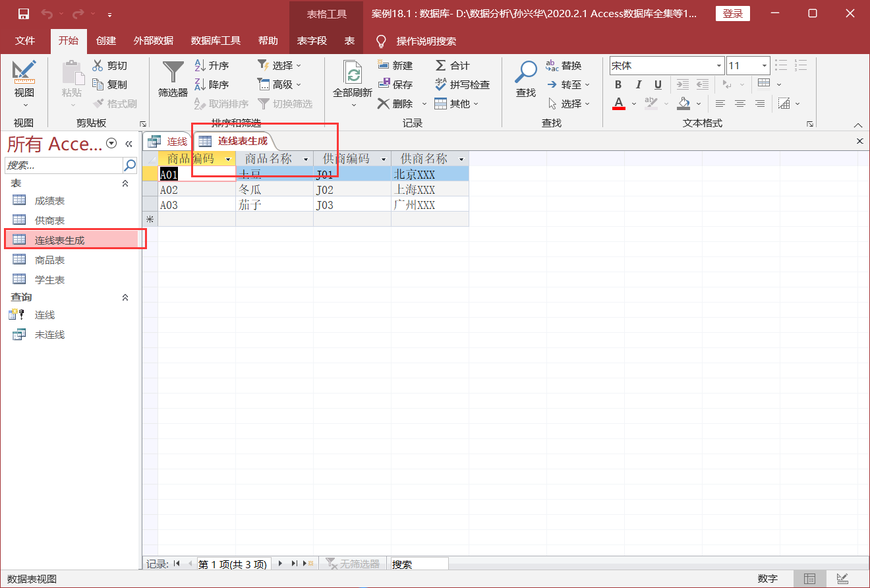Select cell 茄子
Image resolution: width=870 pixels, height=588 pixels.
pyautogui.click(x=274, y=204)
